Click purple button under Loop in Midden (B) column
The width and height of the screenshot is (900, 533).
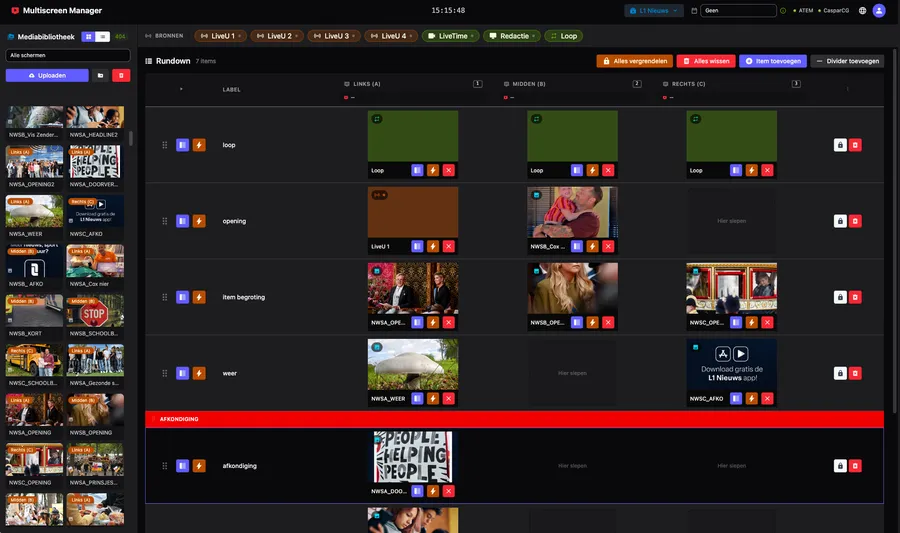click(x=577, y=170)
